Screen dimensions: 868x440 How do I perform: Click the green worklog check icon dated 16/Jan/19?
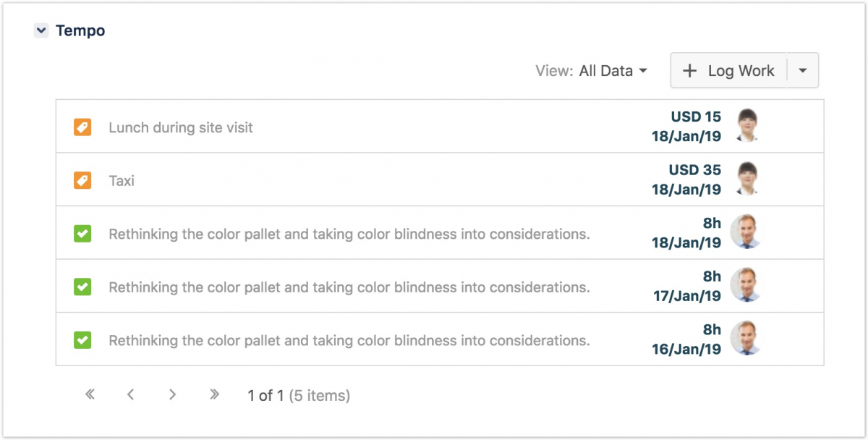pos(82,339)
